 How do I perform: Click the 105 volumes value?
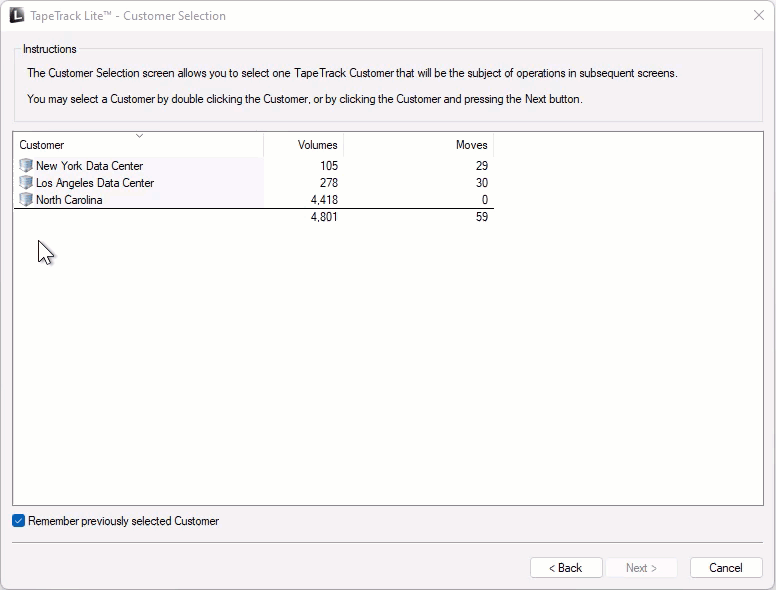coord(329,166)
